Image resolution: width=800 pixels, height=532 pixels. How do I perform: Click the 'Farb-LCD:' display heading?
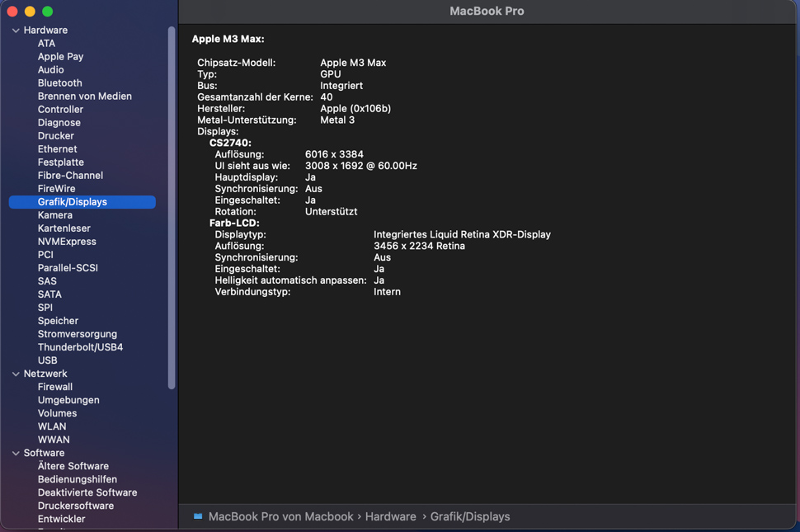pyautogui.click(x=234, y=224)
